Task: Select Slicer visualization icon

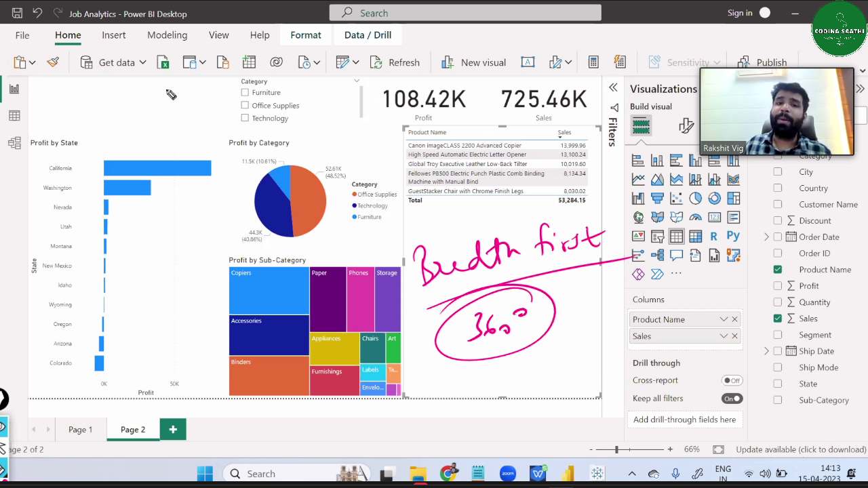Action: 657,237
